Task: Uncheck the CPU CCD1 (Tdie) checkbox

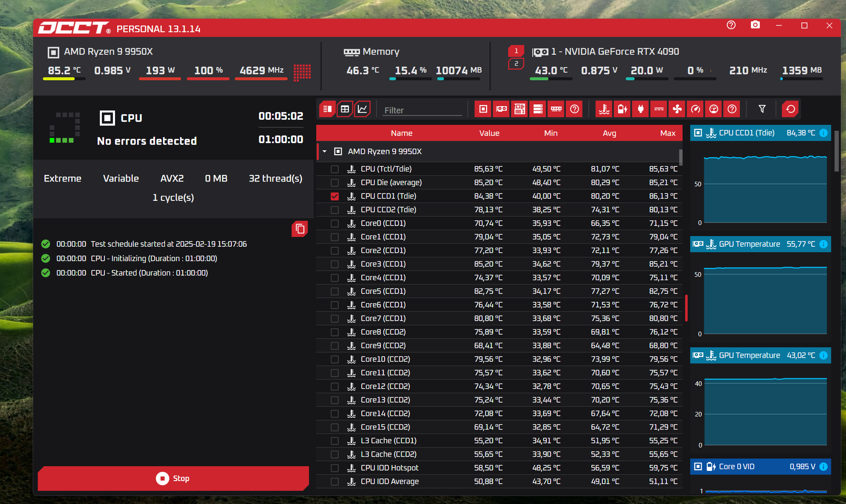Action: [x=335, y=196]
